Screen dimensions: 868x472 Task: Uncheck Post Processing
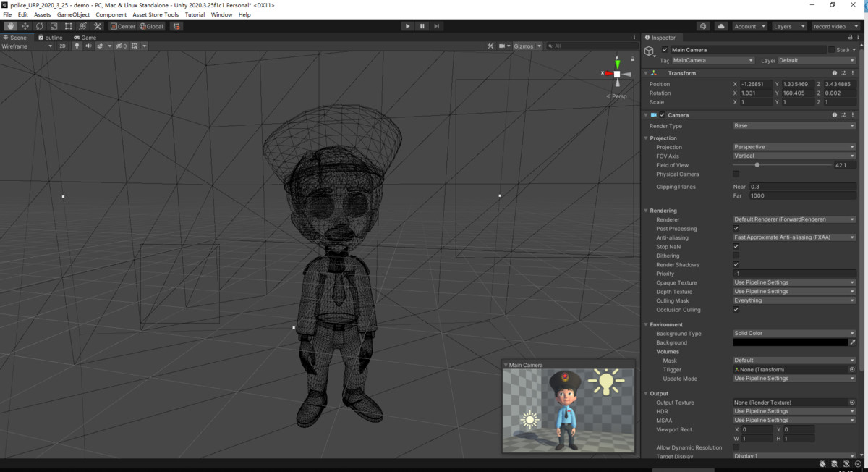click(736, 229)
